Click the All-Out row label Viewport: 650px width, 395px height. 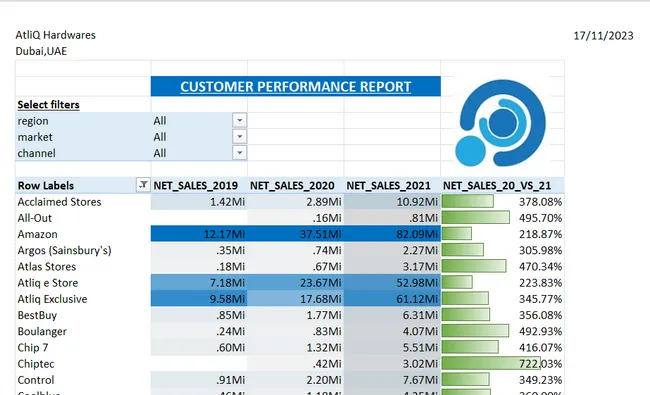[x=35, y=218]
